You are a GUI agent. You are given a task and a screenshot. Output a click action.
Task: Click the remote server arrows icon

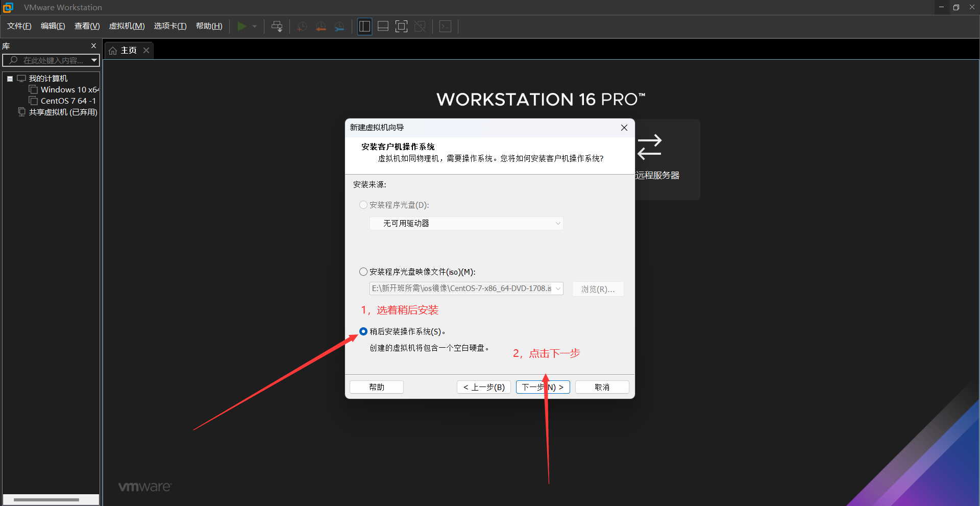[x=650, y=147]
